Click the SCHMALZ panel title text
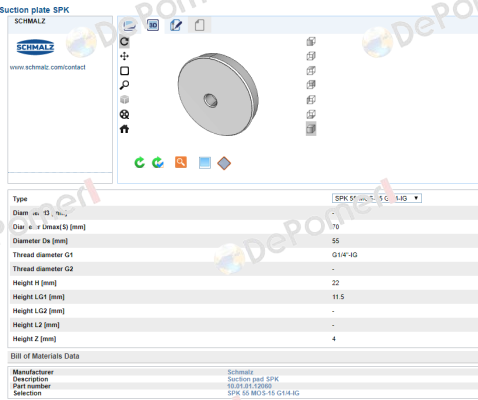 tap(30, 21)
